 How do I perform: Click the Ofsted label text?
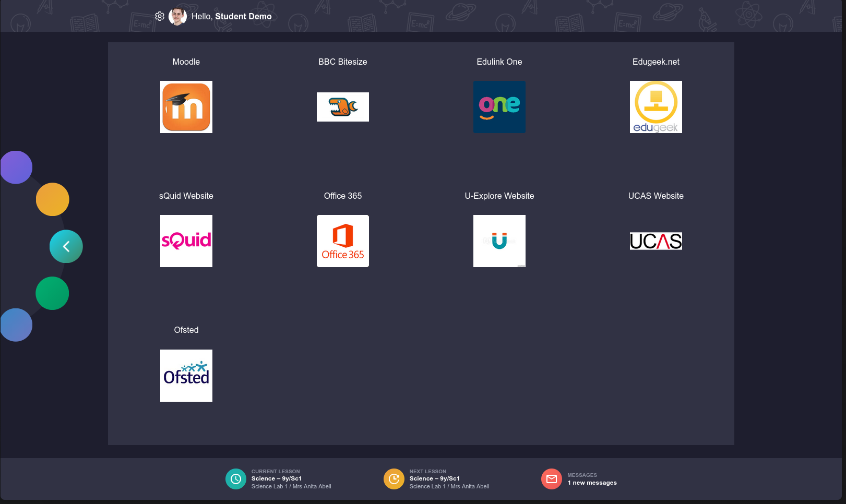[x=186, y=330]
